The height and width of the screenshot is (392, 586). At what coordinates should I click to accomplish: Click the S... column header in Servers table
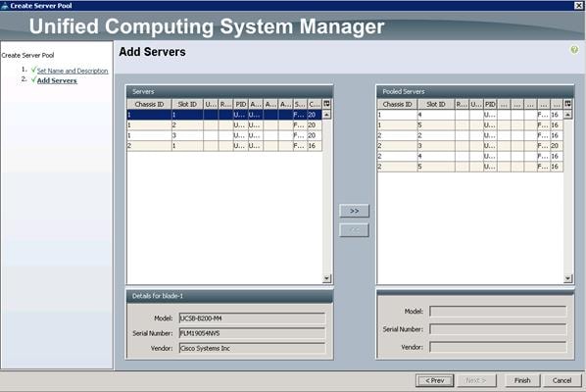(300, 104)
